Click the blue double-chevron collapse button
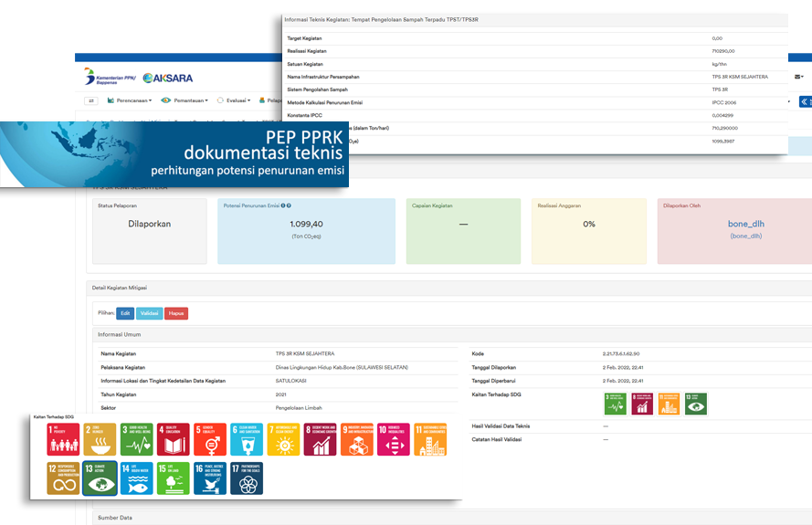812x525 pixels. 805,101
